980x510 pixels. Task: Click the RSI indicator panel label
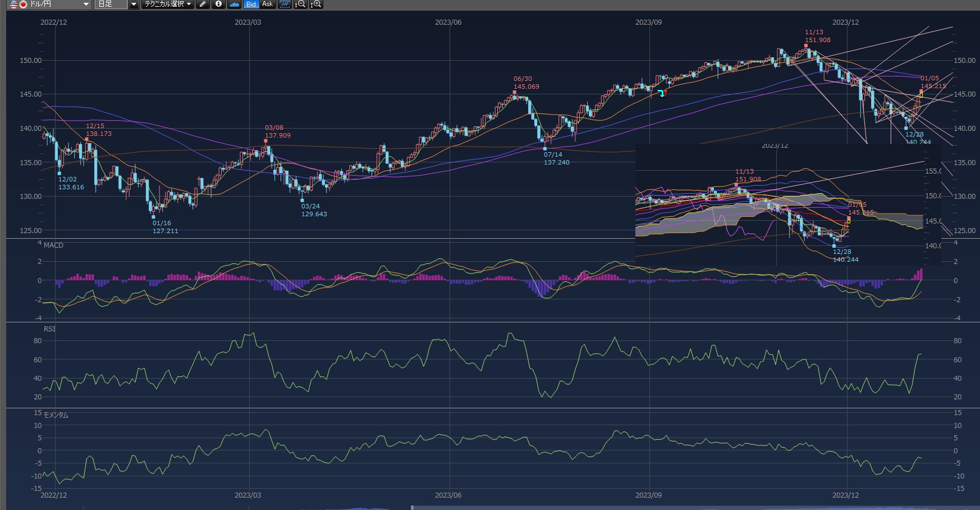coord(49,329)
